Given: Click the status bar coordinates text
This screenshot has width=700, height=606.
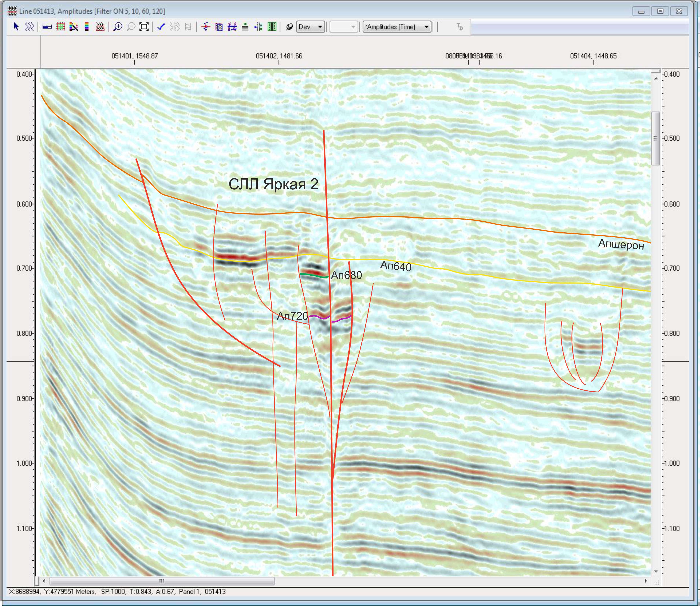Looking at the screenshot, I should click(x=117, y=592).
